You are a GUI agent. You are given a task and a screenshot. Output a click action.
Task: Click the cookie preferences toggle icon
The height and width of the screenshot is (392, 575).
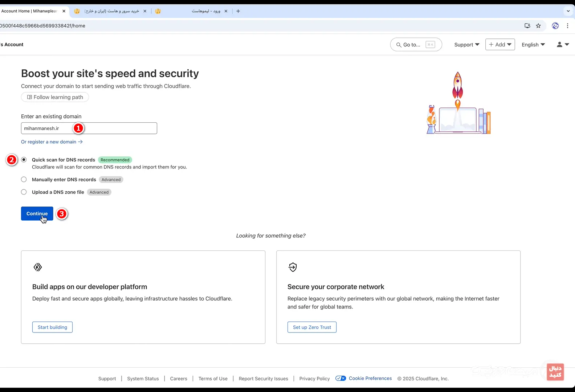point(340,378)
